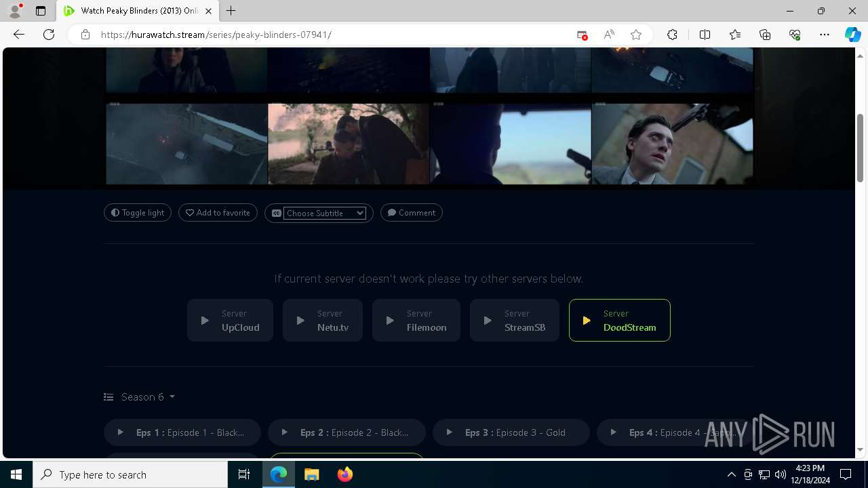This screenshot has height=488, width=868.
Task: Open Collections icon
Action: 765,35
